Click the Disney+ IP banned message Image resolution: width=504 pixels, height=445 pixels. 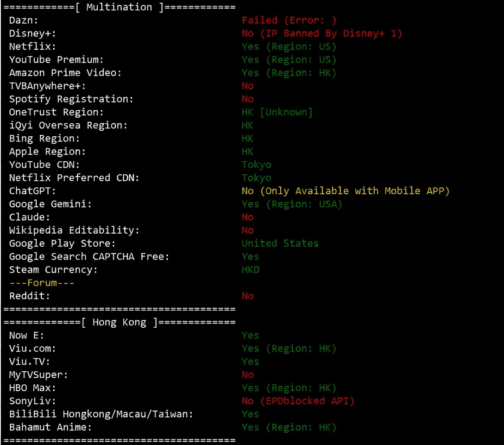click(321, 33)
